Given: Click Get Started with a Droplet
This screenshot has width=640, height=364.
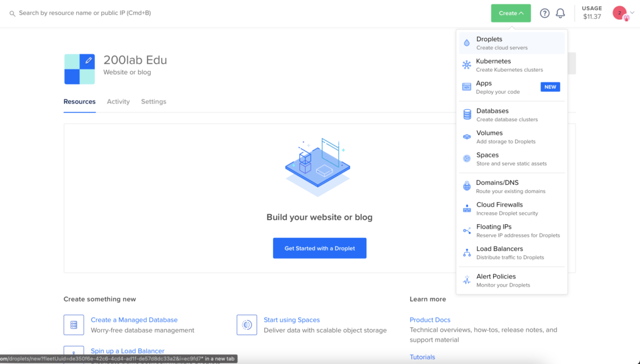Looking at the screenshot, I should pyautogui.click(x=319, y=248).
